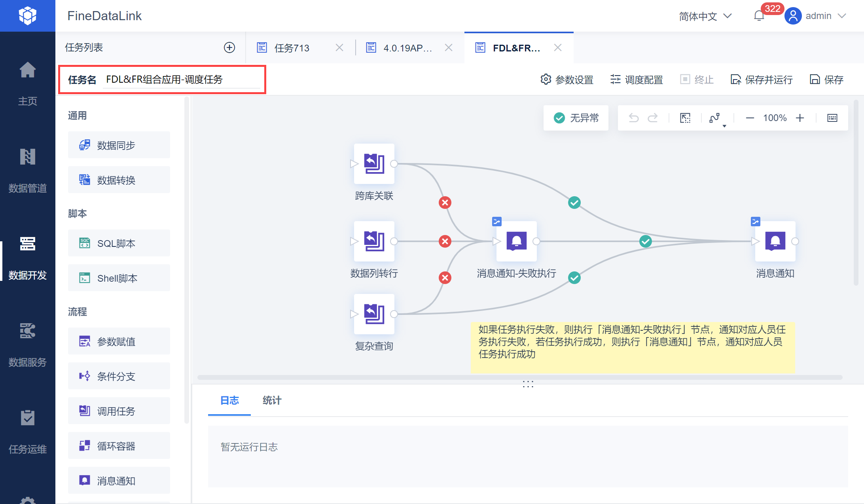Click the keyboard shortcuts icon on the canvas toolbar
The width and height of the screenshot is (864, 504).
click(x=832, y=118)
